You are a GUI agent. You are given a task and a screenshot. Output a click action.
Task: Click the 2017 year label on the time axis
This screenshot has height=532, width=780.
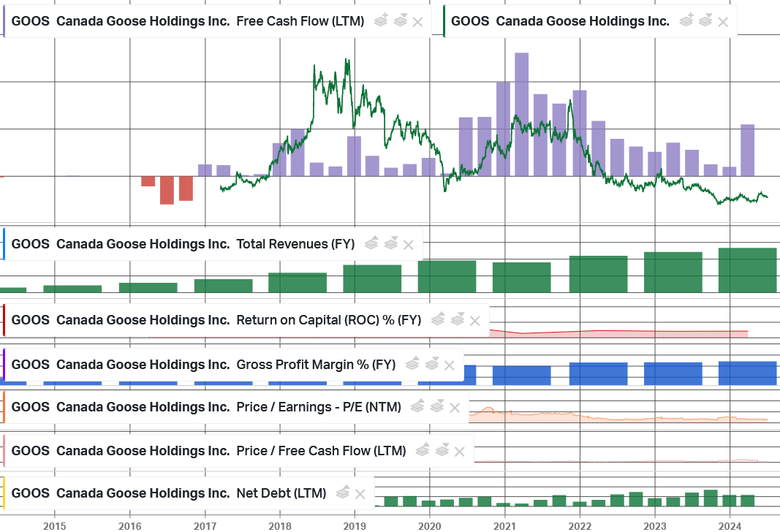(205, 525)
